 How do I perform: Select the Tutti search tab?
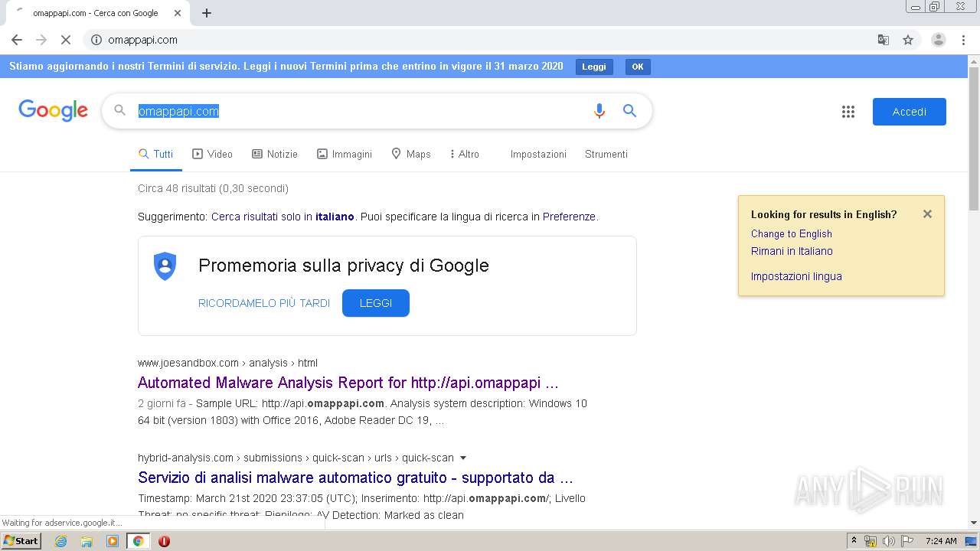click(x=156, y=154)
